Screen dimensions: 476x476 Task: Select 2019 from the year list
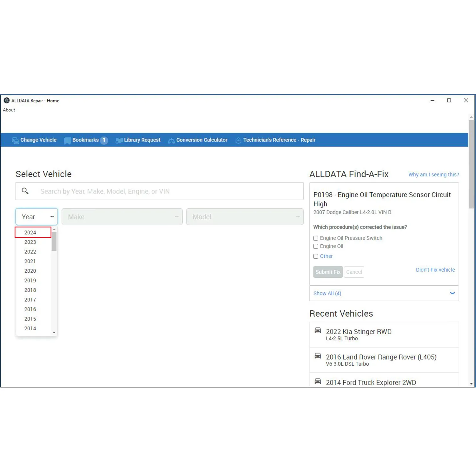(30, 281)
